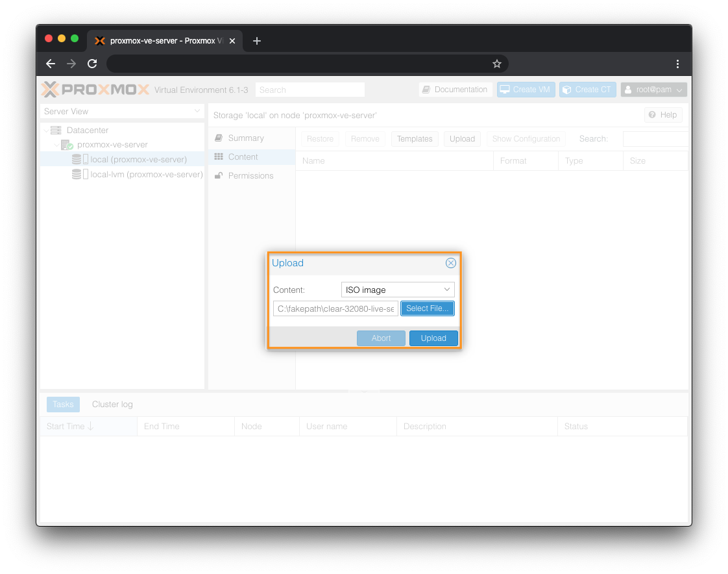This screenshot has width=728, height=574.
Task: Click the Create VM monitor icon
Action: pos(505,89)
